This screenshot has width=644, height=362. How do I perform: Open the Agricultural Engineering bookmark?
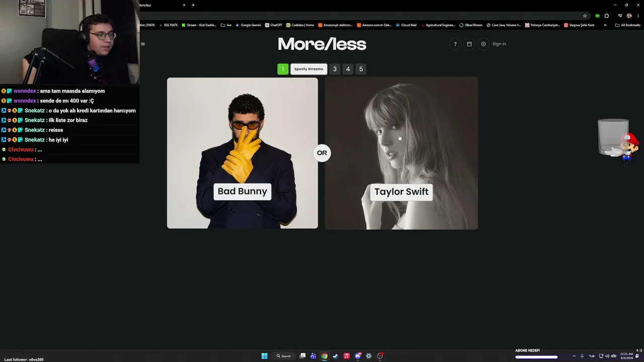438,25
